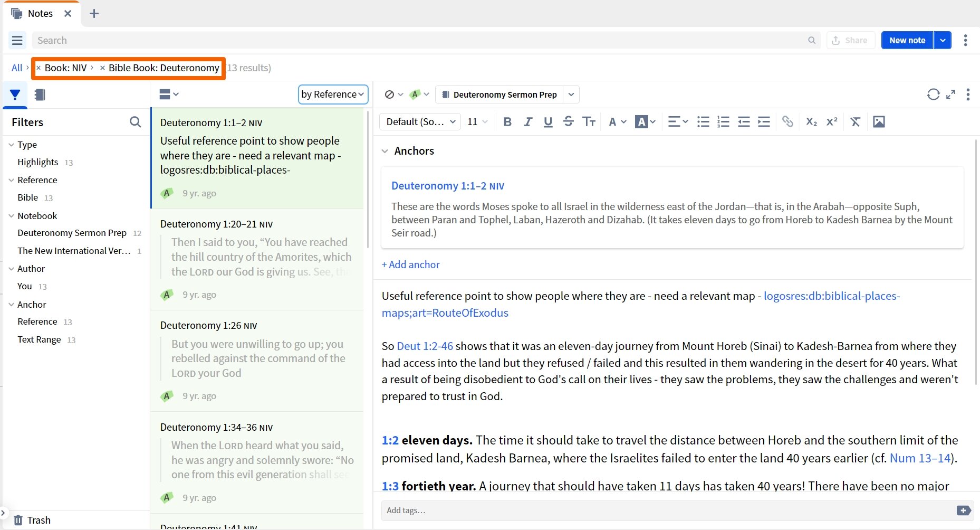
Task: Toggle small caps text formatting
Action: click(x=589, y=122)
